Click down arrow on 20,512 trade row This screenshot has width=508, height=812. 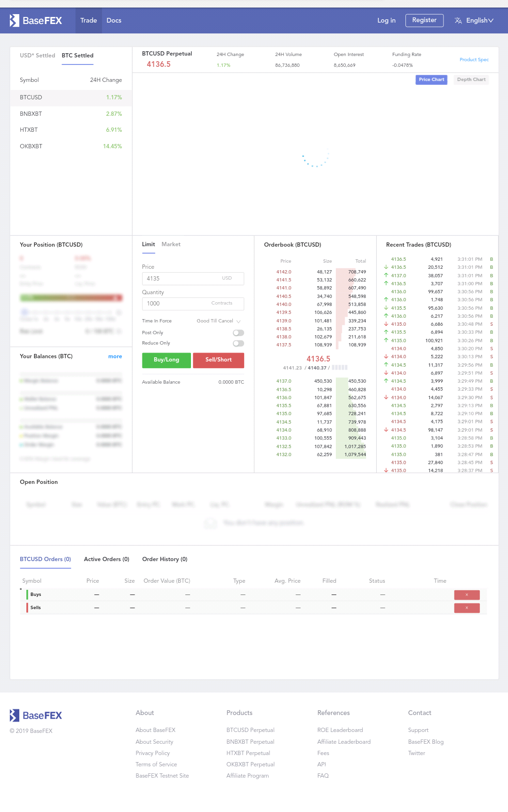click(x=386, y=267)
